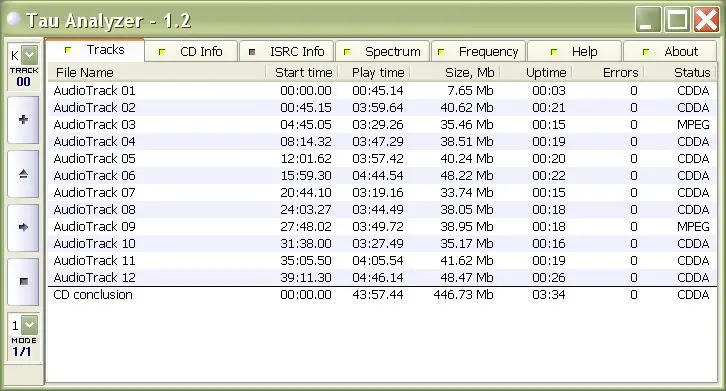This screenshot has height=391, width=726.
Task: Open the mode selector dropdown arrow
Action: pos(30,325)
